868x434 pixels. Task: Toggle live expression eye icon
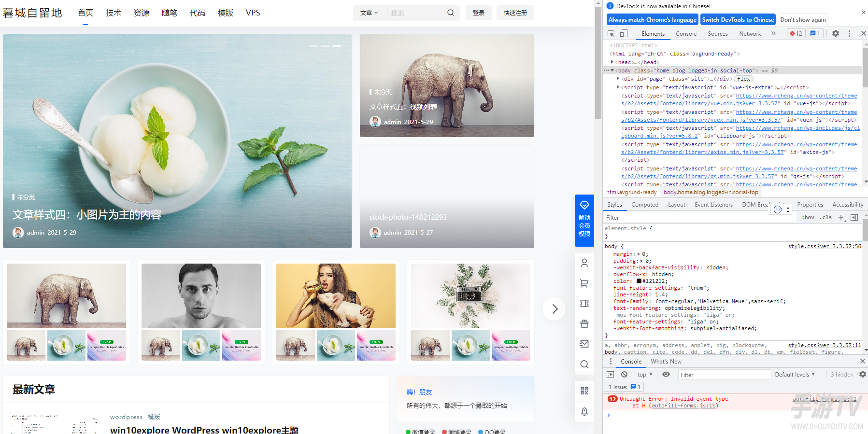666,374
